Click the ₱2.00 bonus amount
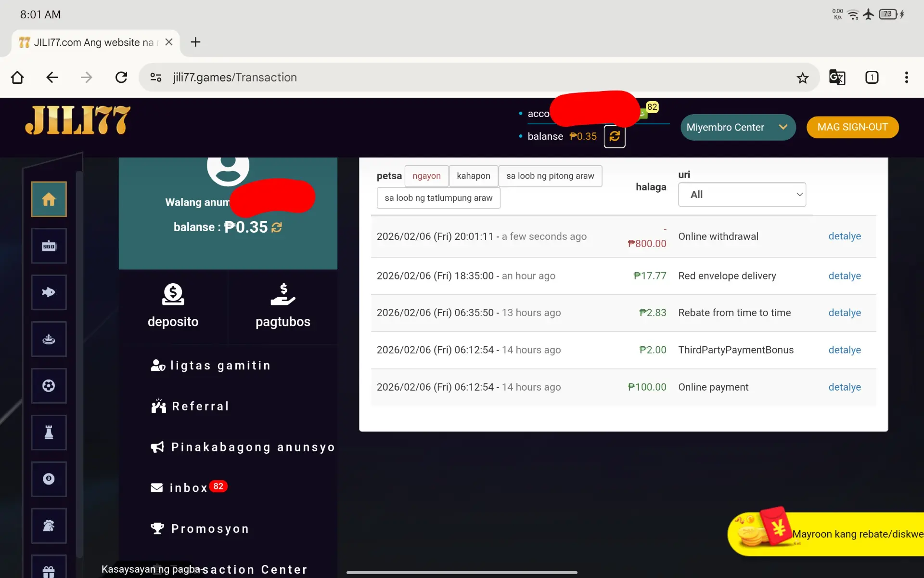Viewport: 924px width, 578px height. point(653,350)
